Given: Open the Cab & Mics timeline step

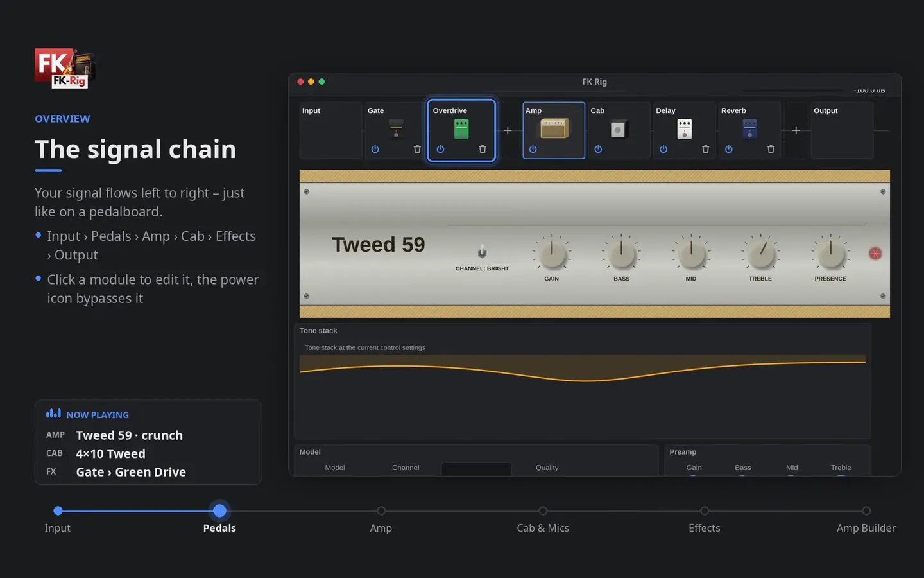Looking at the screenshot, I should 543,511.
